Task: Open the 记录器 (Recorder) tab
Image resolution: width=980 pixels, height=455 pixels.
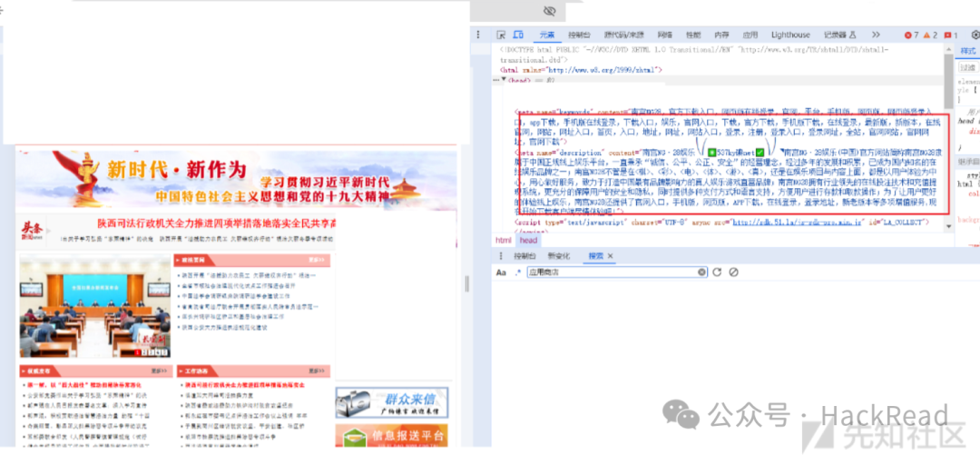Action: tap(839, 35)
